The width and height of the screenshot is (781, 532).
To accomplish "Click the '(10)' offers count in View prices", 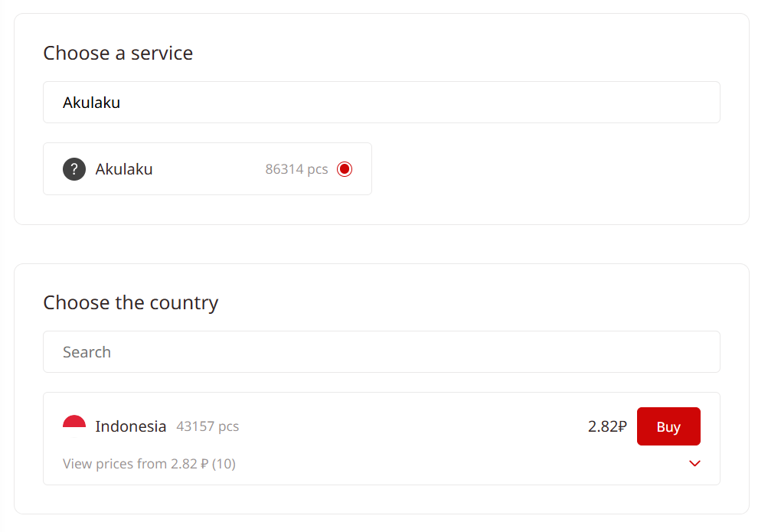I will [x=224, y=464].
